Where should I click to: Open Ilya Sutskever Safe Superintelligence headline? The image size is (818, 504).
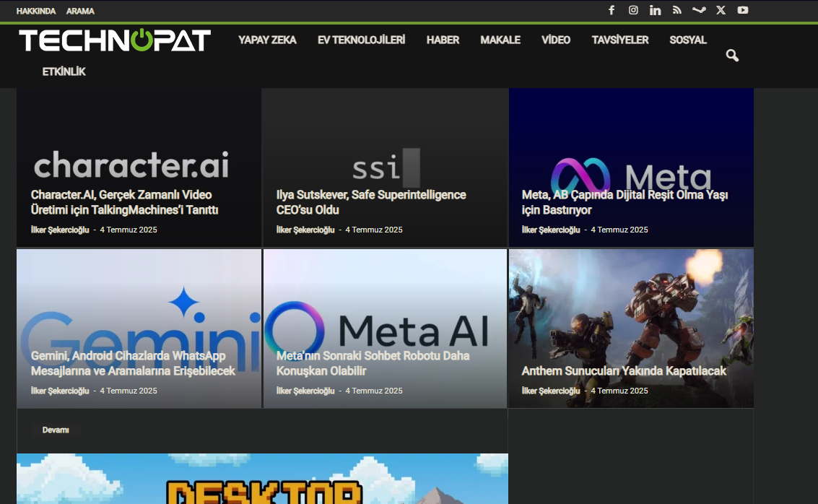[x=371, y=202]
